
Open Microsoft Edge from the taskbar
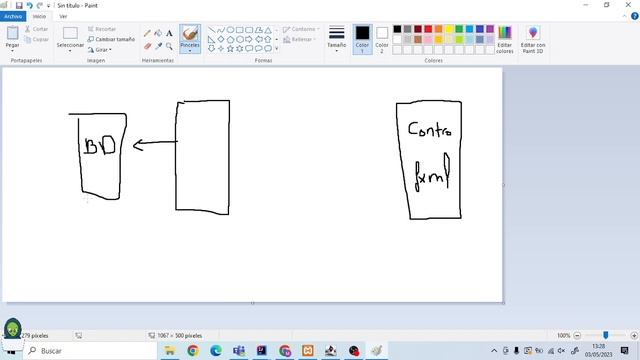pos(216,351)
